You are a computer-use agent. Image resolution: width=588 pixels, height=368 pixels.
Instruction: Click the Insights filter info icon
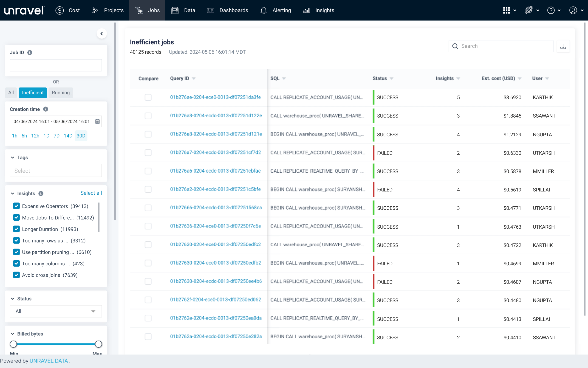point(41,194)
